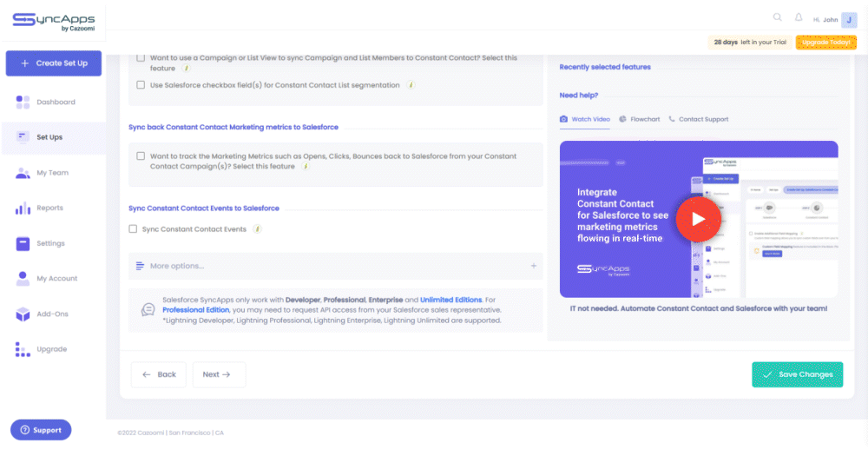This screenshot has width=868, height=456.
Task: Open the search magnifier icon
Action: (x=777, y=17)
